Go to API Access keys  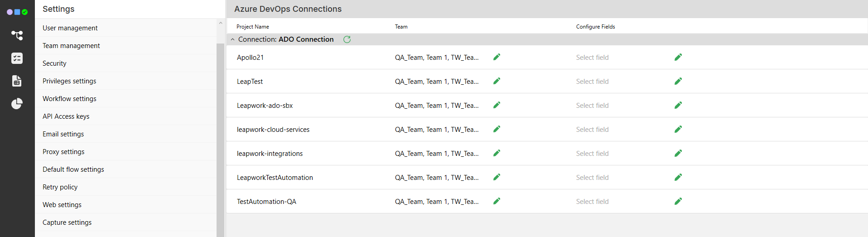[x=66, y=116]
